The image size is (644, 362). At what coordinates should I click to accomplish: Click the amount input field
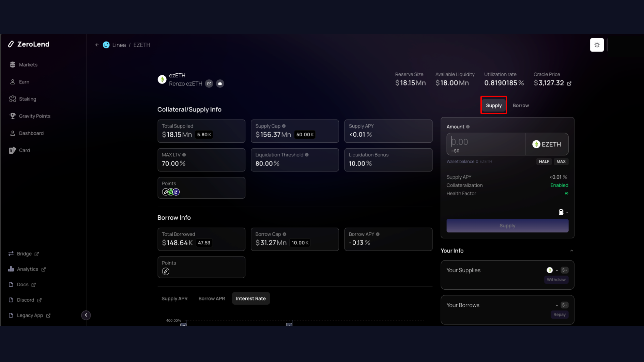[x=486, y=144]
